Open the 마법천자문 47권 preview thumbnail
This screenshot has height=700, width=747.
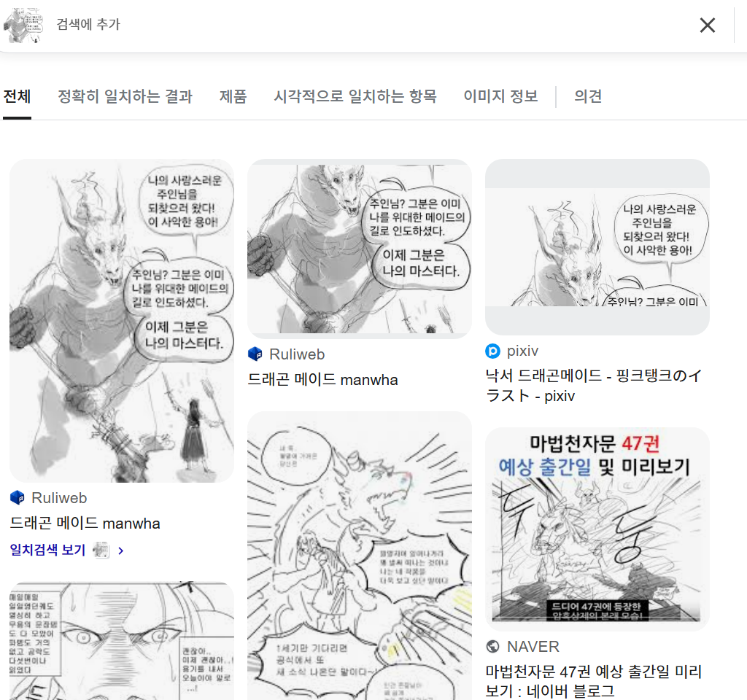point(597,529)
